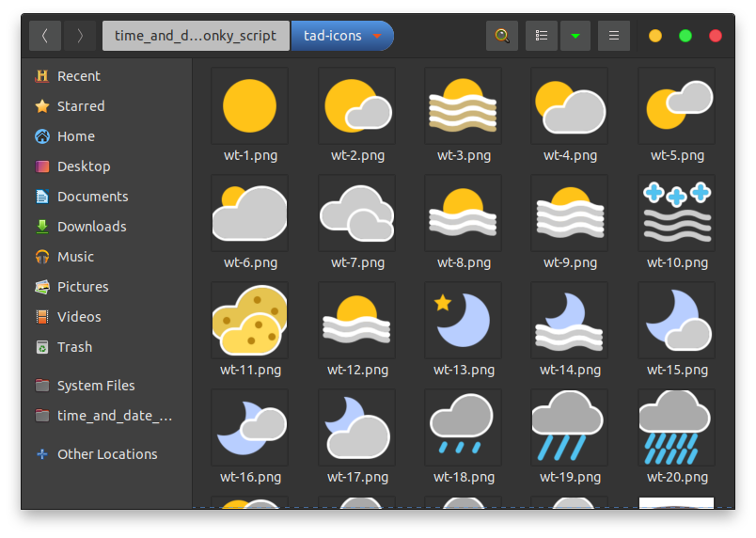The image size is (756, 538).
Task: Click the wt-10.png file name
Action: (x=677, y=262)
